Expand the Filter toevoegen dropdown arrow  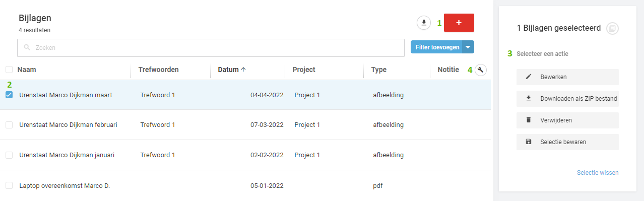[468, 47]
